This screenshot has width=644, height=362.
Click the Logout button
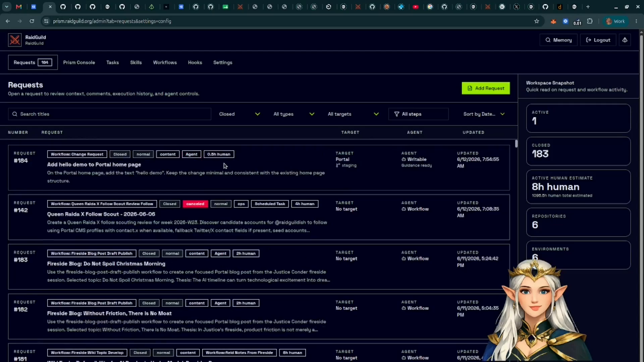[x=598, y=40]
